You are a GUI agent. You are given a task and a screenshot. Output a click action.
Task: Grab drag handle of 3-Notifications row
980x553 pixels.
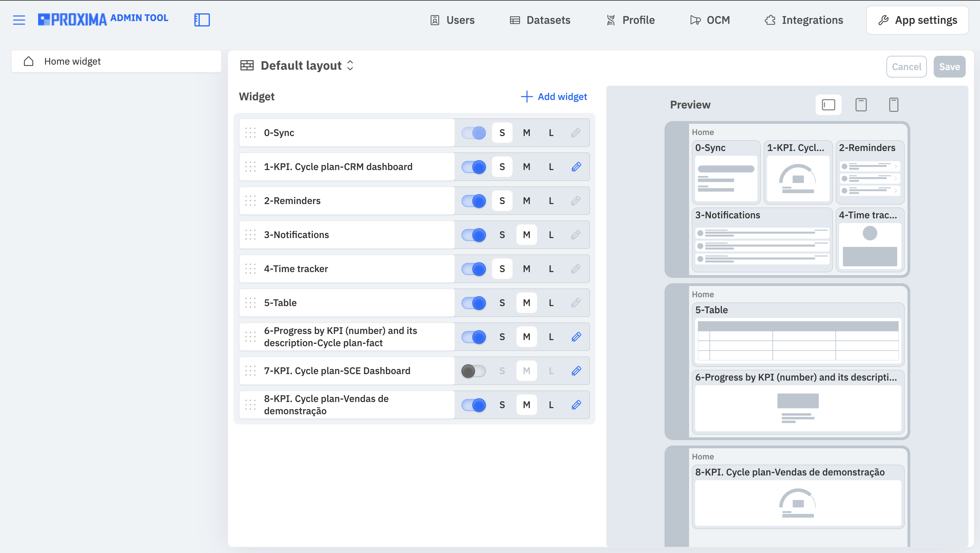click(x=250, y=235)
